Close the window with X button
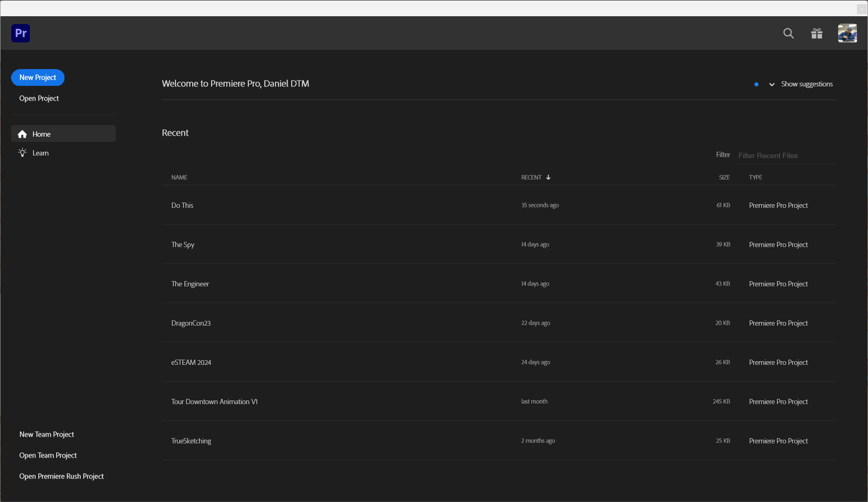Viewport: 868px width, 502px height. [x=862, y=9]
